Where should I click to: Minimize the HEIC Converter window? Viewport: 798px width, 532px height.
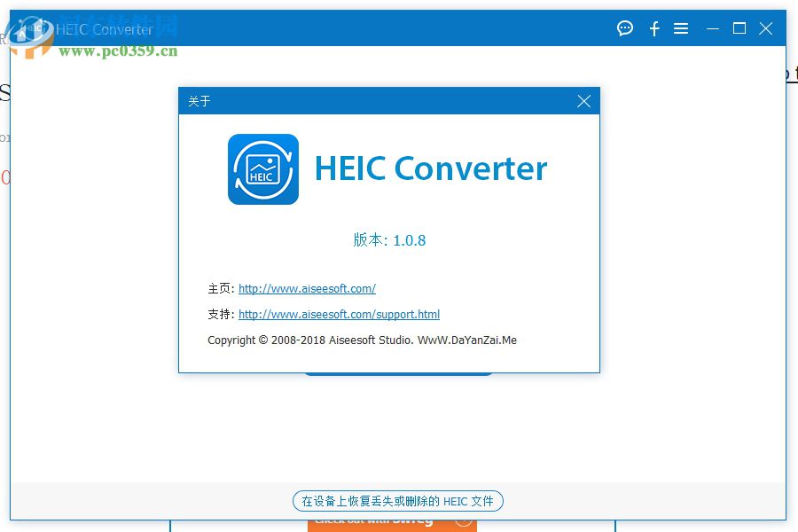[712, 28]
